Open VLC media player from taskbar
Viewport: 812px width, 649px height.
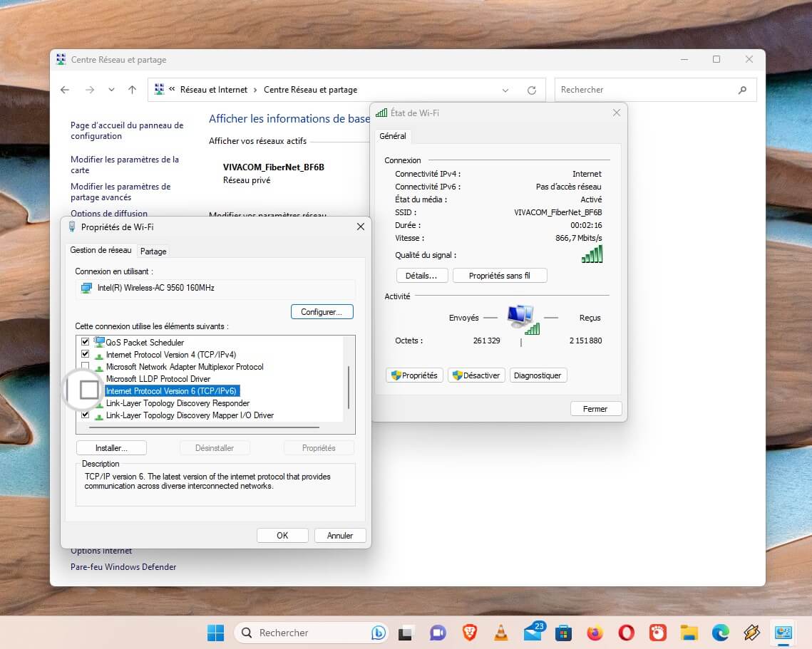500,633
